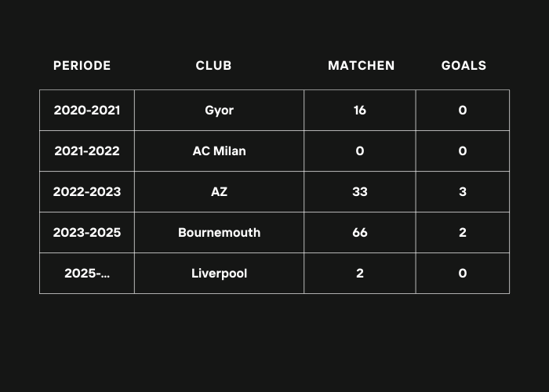The image size is (549, 392).
Task: Select the 66 matches cell
Action: [360, 232]
